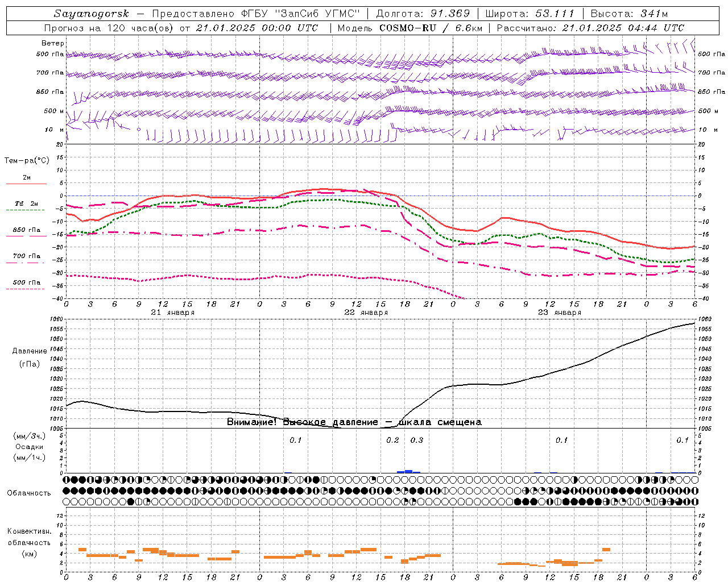Click the '23 января' date label
Screen dimensions: 728x582
click(560, 313)
